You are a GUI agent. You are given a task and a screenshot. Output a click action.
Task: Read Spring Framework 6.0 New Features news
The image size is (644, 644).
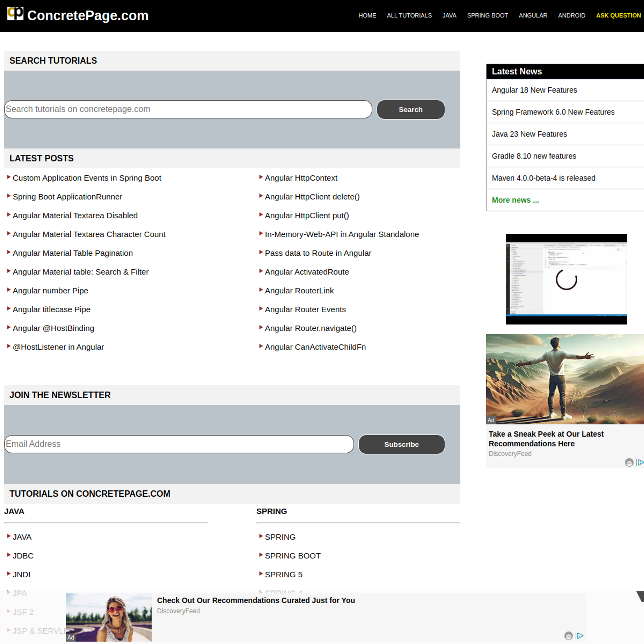click(553, 112)
